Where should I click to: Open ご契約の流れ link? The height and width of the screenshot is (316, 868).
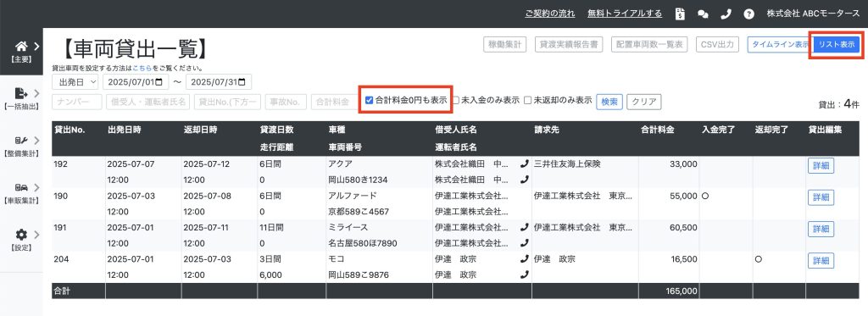[x=549, y=14]
